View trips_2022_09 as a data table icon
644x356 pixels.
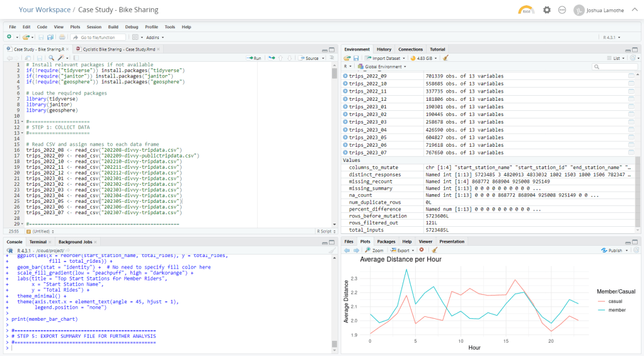point(631,76)
